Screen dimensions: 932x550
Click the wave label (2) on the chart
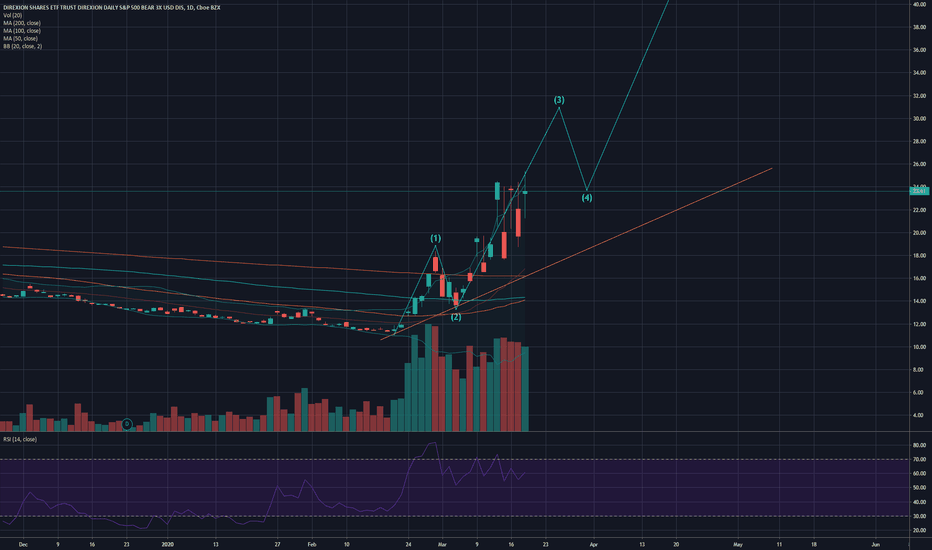click(456, 318)
